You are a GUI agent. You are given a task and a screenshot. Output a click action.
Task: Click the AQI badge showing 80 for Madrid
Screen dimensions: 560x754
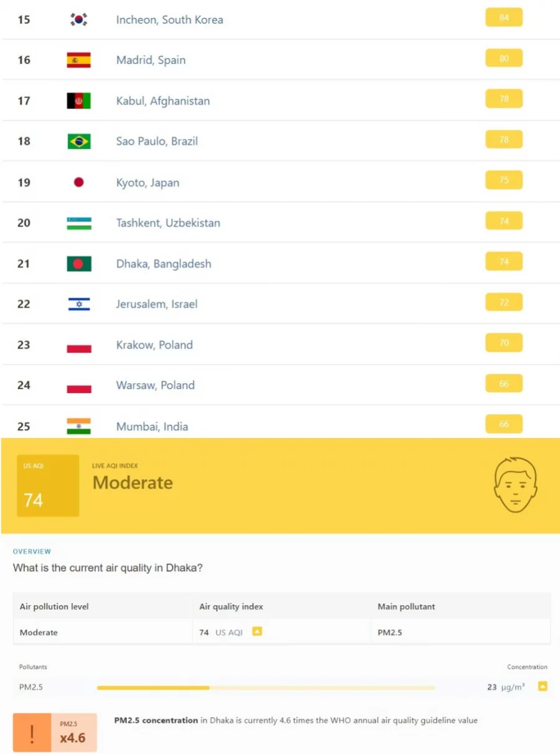(504, 58)
